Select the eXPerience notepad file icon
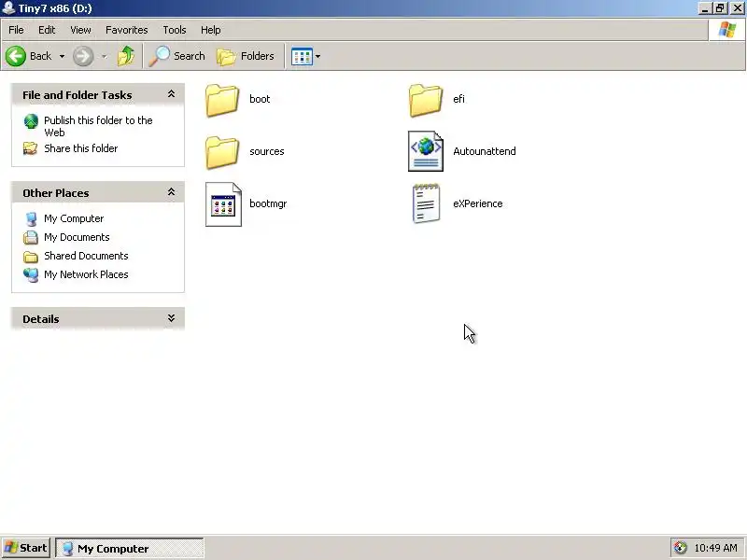 coord(426,203)
